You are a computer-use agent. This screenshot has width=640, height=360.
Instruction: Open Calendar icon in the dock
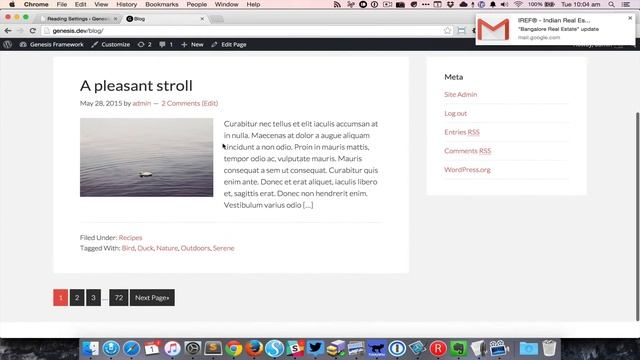pyautogui.click(x=152, y=348)
